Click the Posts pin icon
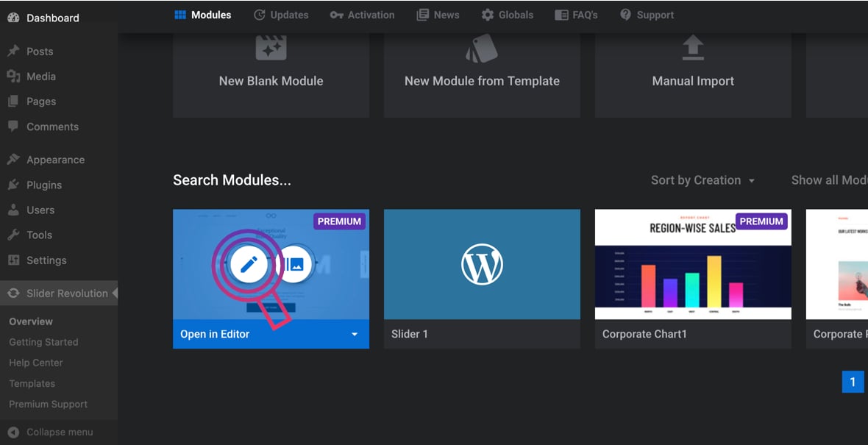The width and height of the screenshot is (868, 445). coord(13,51)
